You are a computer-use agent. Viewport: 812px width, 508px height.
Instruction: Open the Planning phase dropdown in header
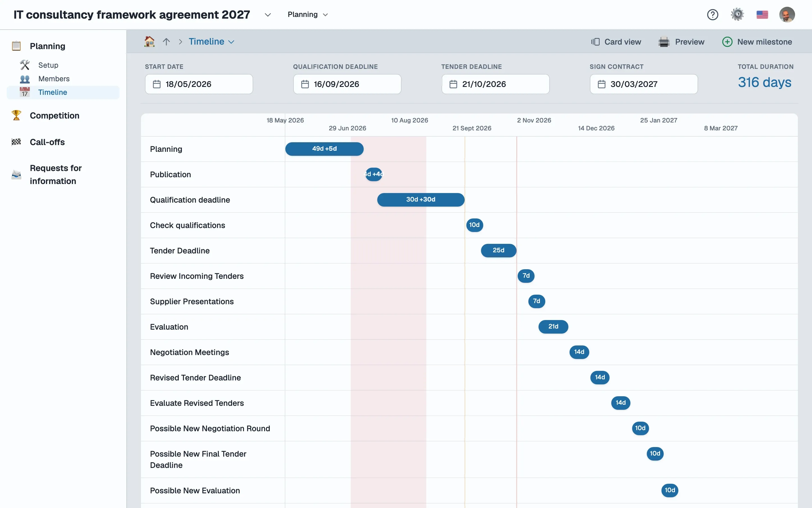tap(307, 14)
